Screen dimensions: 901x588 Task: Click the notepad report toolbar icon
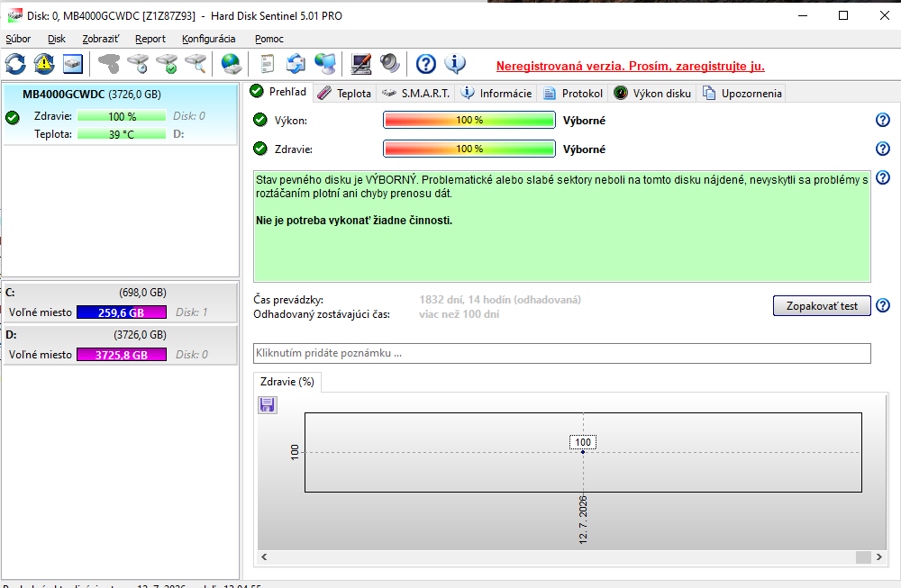pyautogui.click(x=268, y=64)
